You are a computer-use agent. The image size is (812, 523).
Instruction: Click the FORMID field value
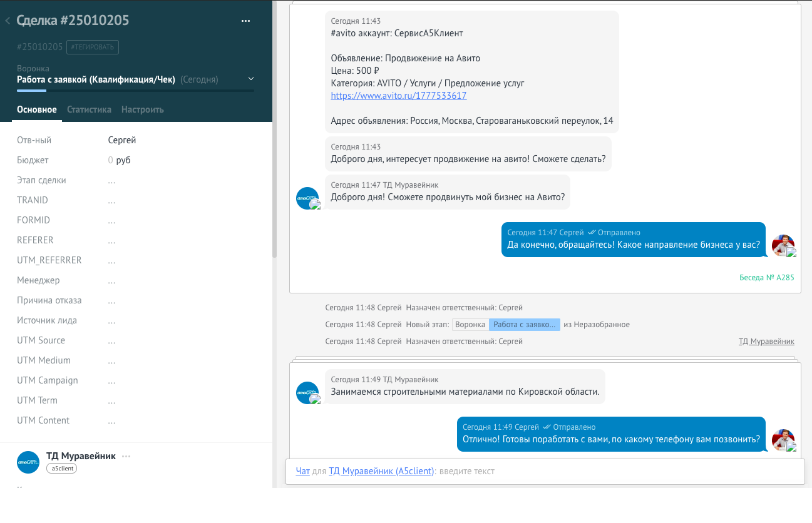pos(111,221)
